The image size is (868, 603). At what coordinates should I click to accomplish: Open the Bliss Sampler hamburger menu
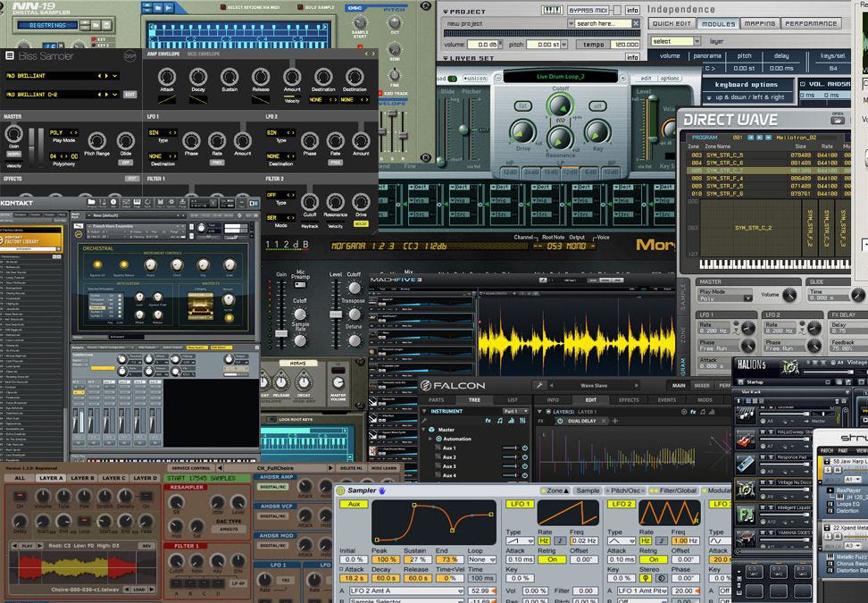[10, 55]
